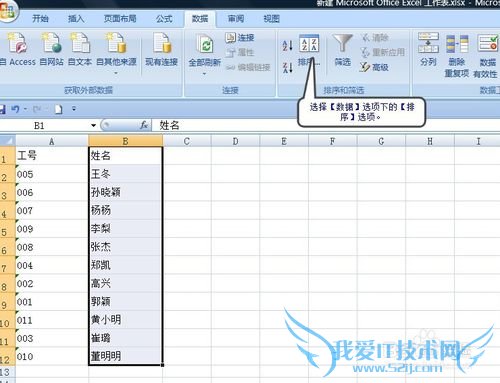Select row 13 header
Image resolution: width=500 pixels, height=383 pixels.
[x=8, y=371]
